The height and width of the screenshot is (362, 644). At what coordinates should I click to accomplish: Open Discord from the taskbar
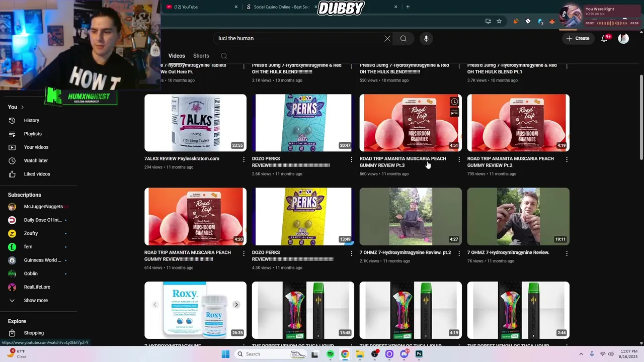point(404,354)
